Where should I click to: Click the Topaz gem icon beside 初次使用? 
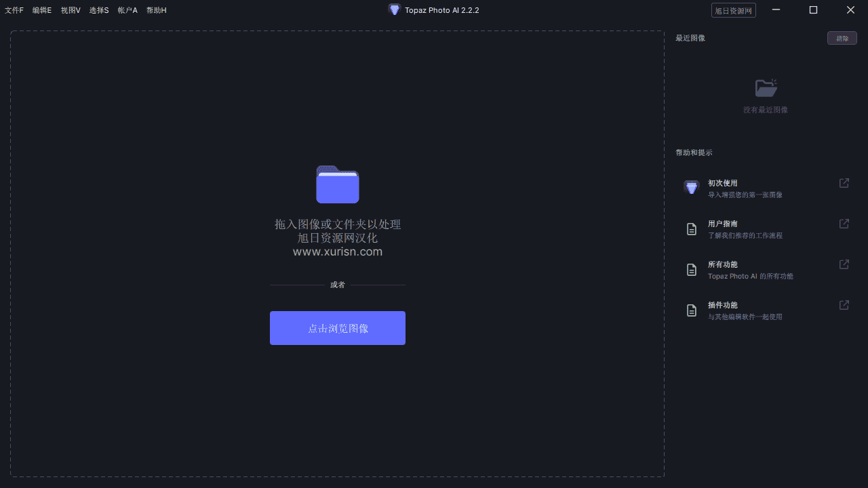691,188
